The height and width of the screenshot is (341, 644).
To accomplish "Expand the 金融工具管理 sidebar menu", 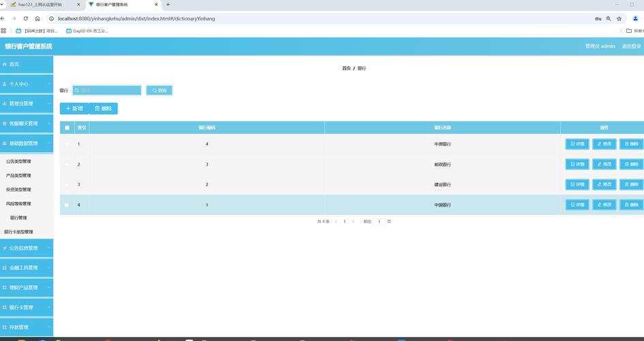I will [26, 268].
